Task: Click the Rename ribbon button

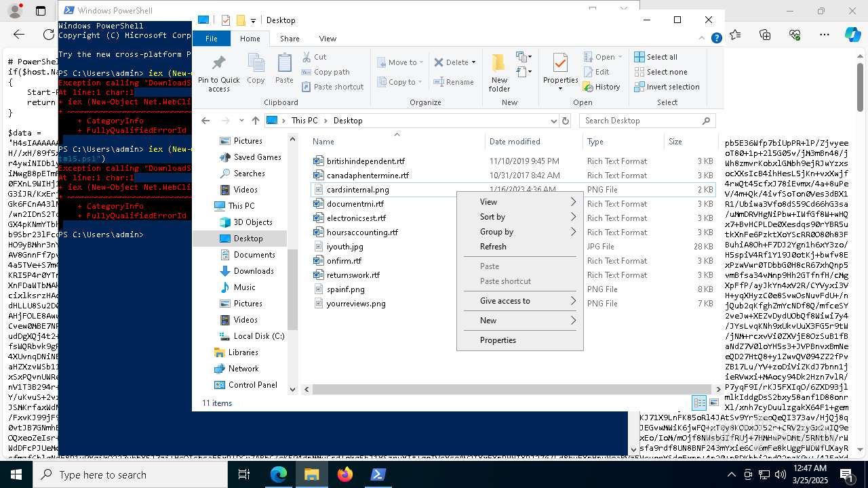Action: (x=454, y=82)
